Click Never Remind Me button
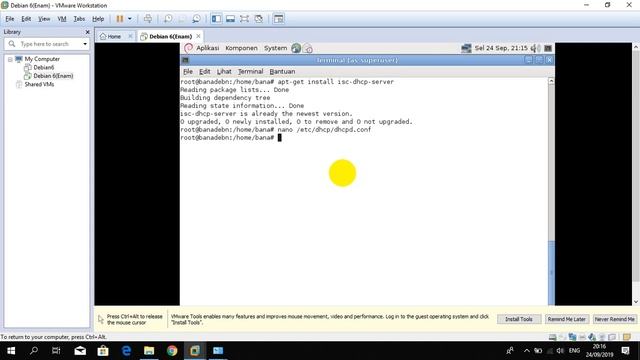 click(x=614, y=319)
